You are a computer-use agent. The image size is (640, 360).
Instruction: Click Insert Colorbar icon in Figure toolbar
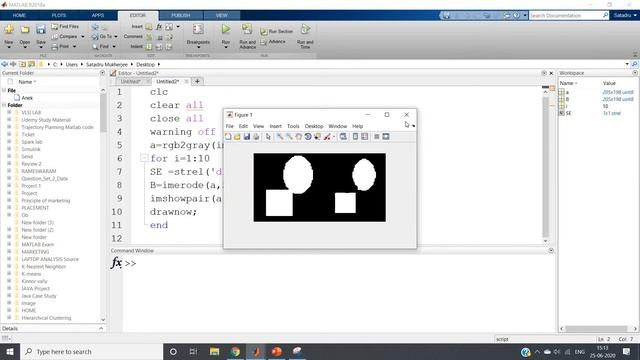pos(356,137)
